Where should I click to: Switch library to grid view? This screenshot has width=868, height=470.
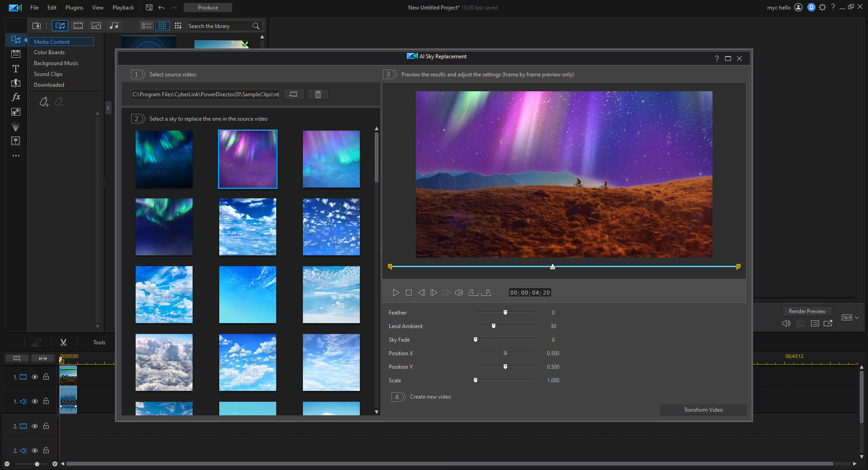point(162,26)
